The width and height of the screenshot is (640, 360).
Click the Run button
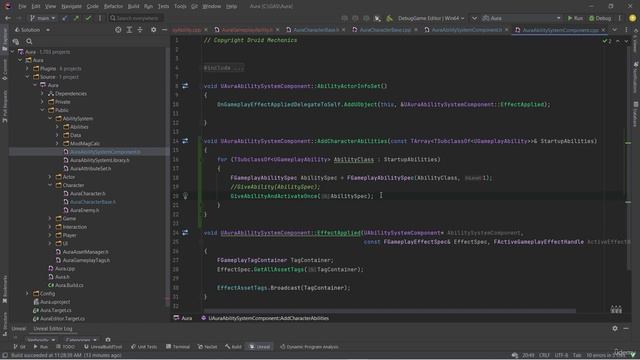tap(575, 18)
